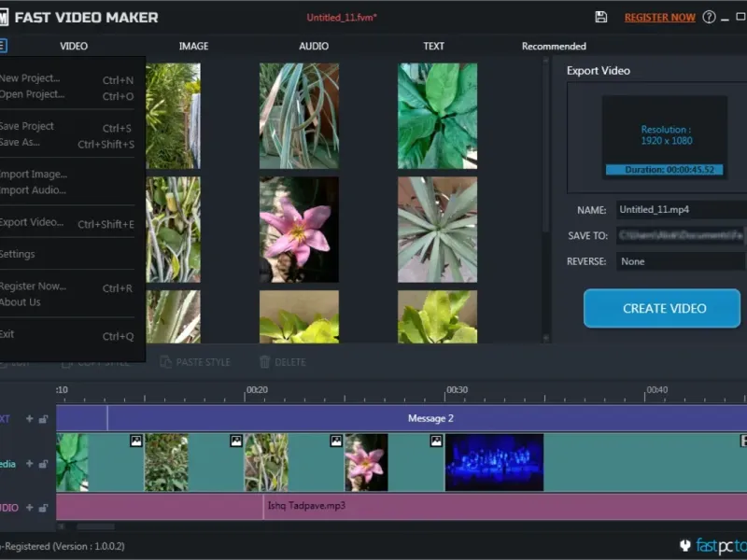Click the SAVE TO path field
This screenshot has height=560, width=747.
[682, 235]
